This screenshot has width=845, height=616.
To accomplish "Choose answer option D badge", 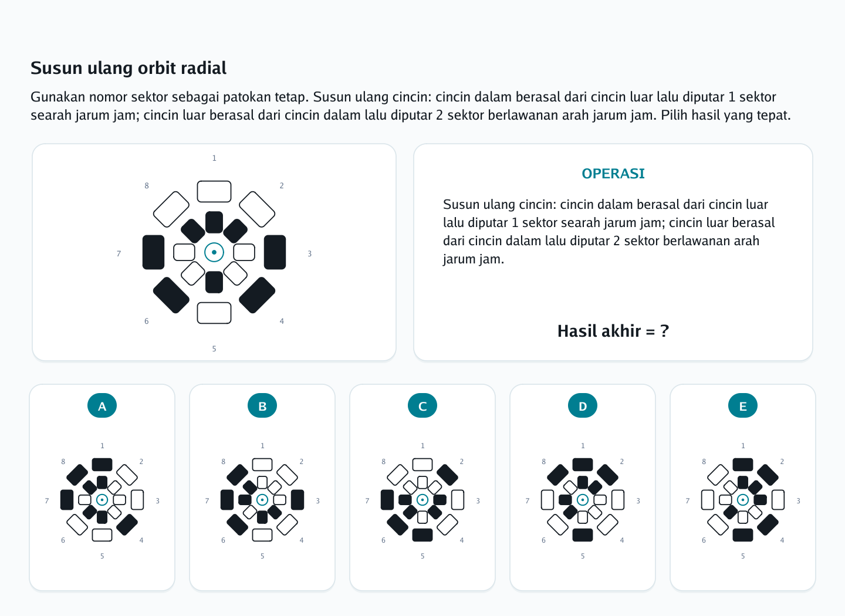I will [583, 405].
